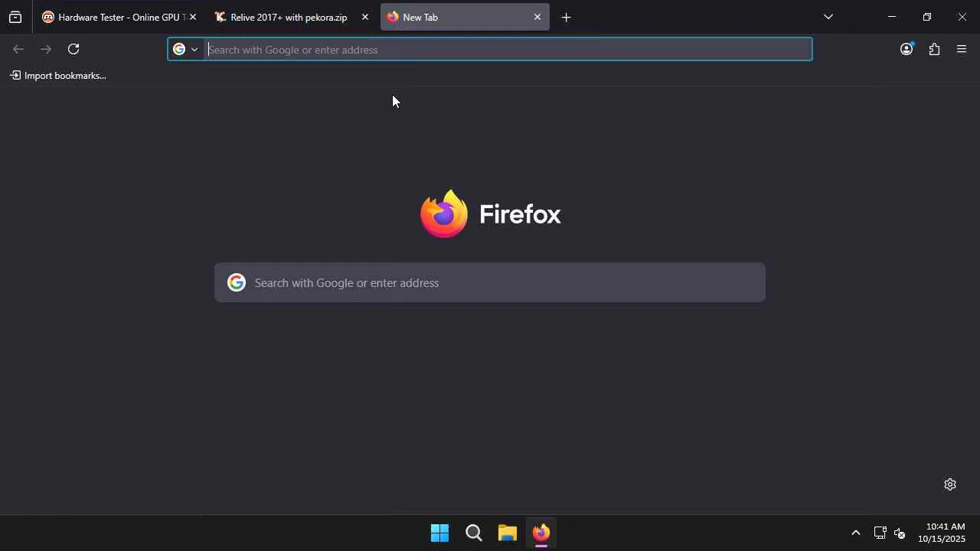
Task: Click Firefox icon in taskbar
Action: (x=541, y=533)
